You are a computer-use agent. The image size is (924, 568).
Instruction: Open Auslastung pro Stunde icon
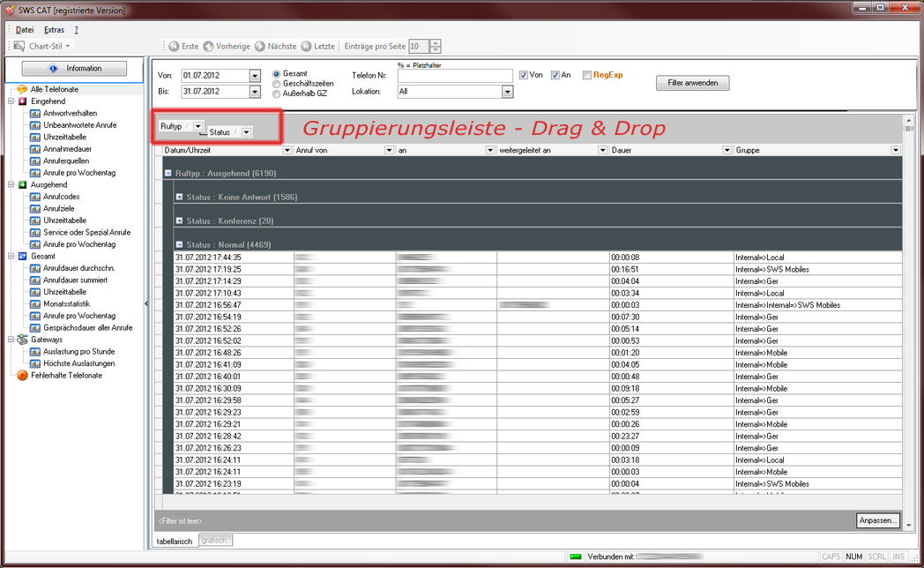(x=34, y=352)
